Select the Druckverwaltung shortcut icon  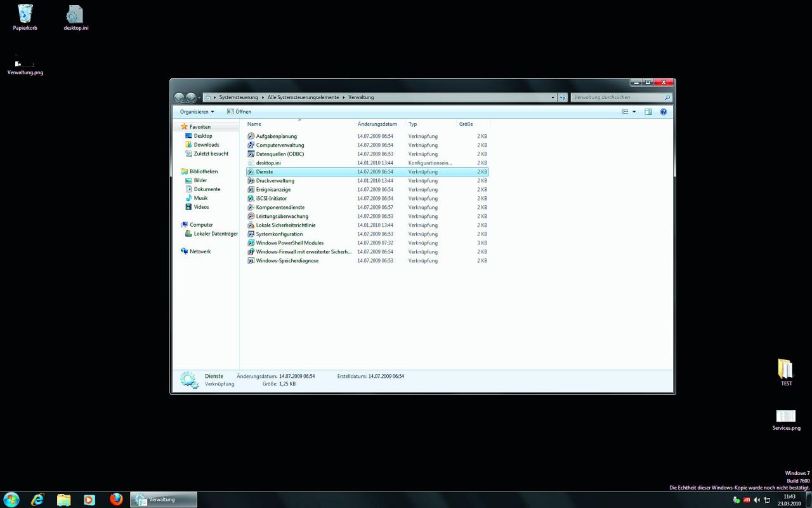pyautogui.click(x=251, y=180)
